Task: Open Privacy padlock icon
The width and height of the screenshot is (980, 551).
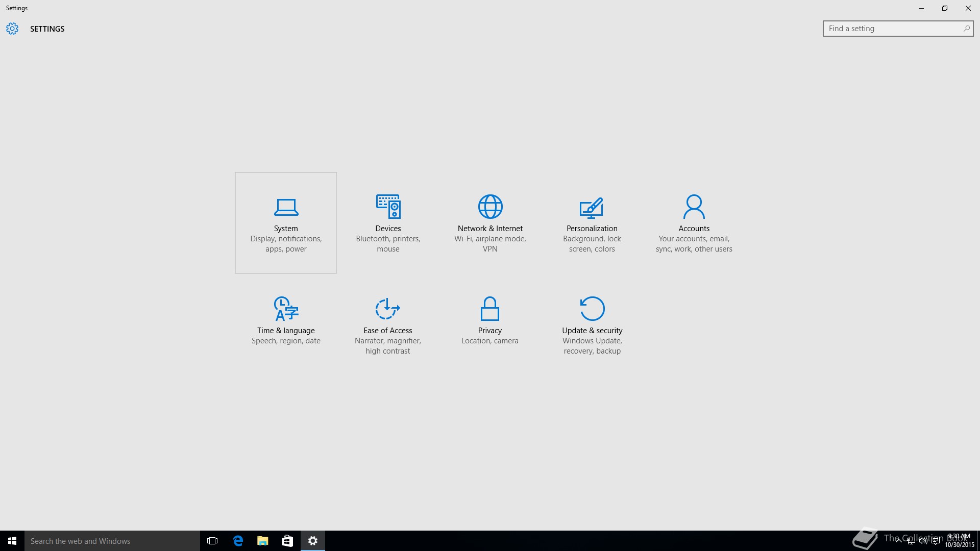Action: tap(489, 309)
